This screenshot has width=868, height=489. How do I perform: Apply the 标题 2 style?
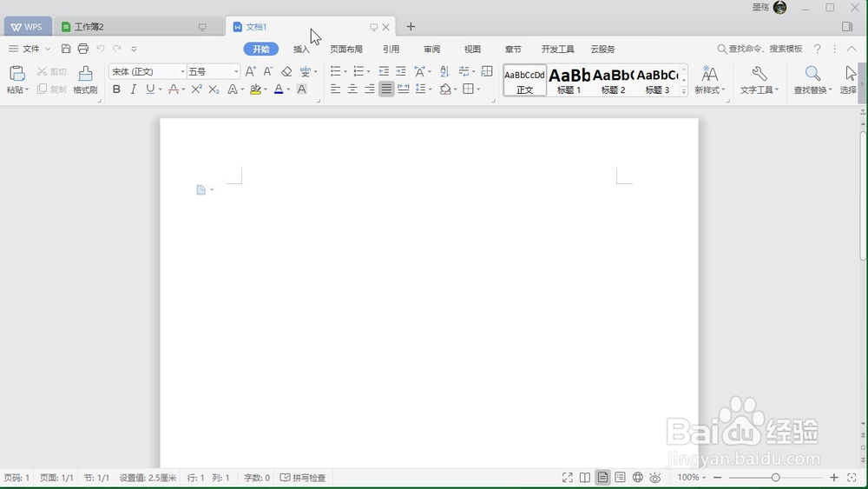(x=614, y=80)
